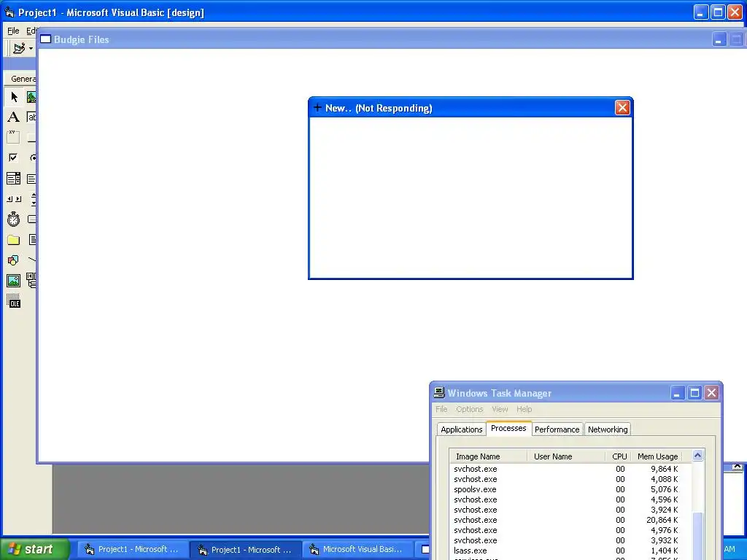Sort processes by Mem Usage column
Viewport: 747px width, 560px height.
[657, 456]
